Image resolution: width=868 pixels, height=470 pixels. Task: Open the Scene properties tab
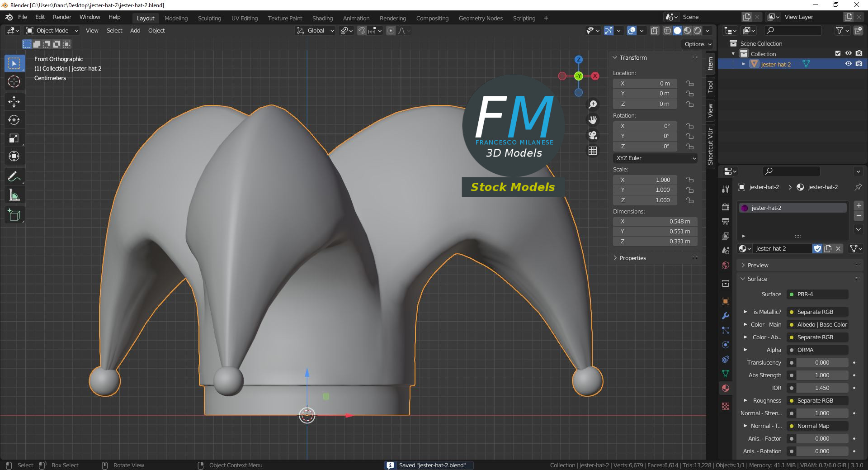pos(726,250)
